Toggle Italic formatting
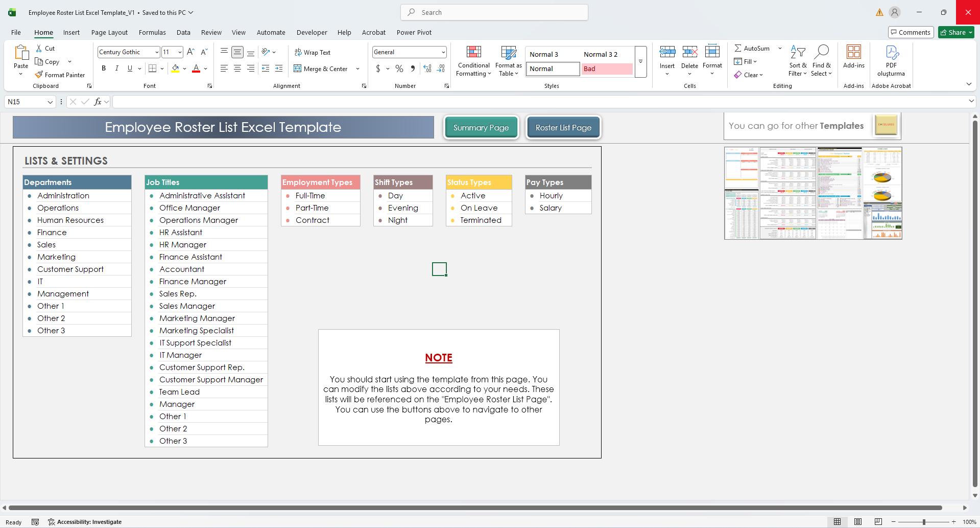The width and height of the screenshot is (980, 528). pyautogui.click(x=116, y=68)
